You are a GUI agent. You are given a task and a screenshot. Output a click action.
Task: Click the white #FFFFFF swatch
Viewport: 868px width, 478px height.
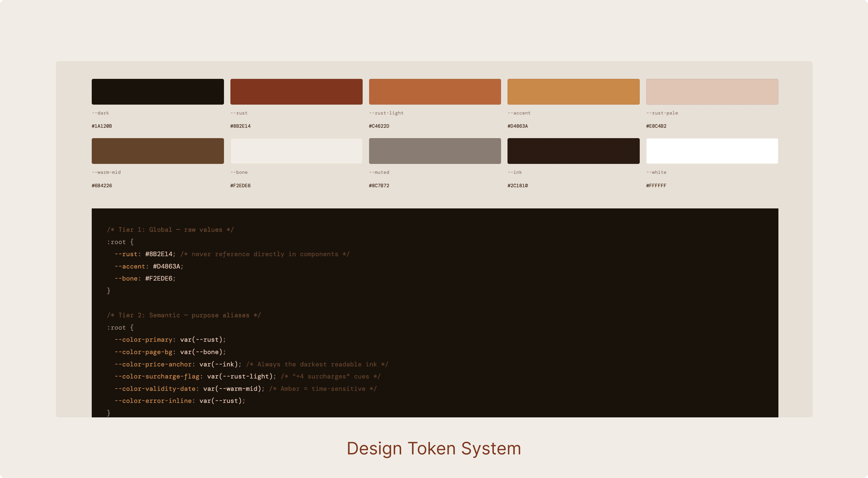712,151
